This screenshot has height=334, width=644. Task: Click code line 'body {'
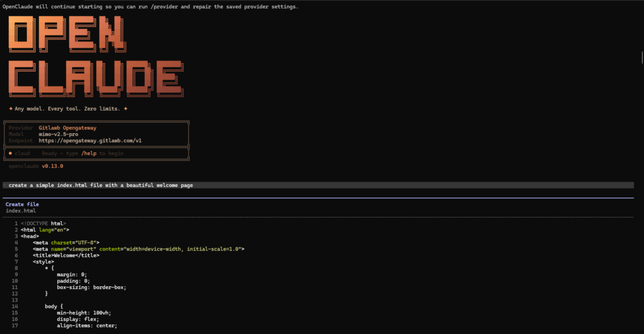tap(54, 306)
